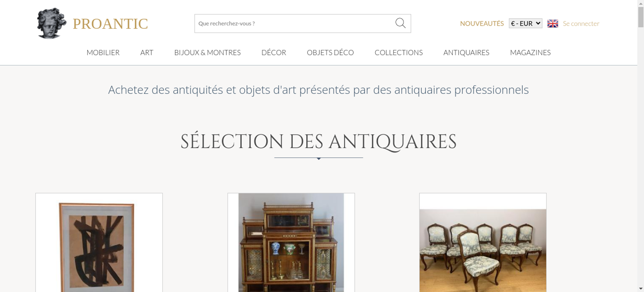
Task: Go to the ANTIQUAIRES section
Action: coord(466,52)
